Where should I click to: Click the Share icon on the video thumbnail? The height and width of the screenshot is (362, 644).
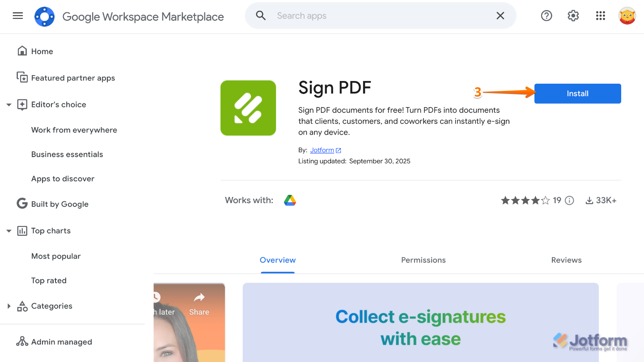coord(199,297)
